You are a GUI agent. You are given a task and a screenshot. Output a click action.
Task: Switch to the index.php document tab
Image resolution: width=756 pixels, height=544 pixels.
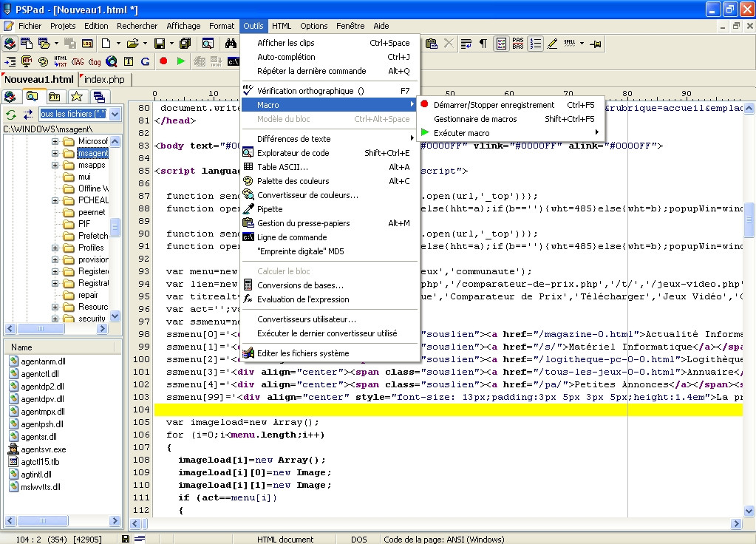(x=104, y=79)
